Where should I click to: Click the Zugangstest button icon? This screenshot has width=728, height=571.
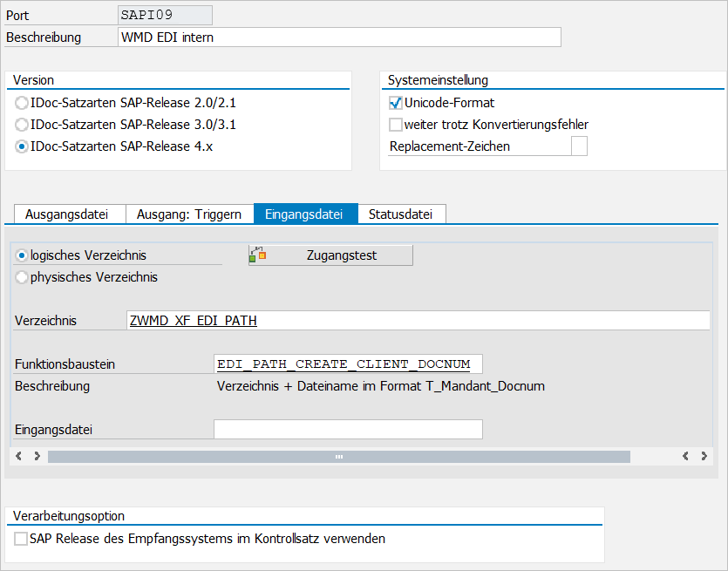coord(257,255)
